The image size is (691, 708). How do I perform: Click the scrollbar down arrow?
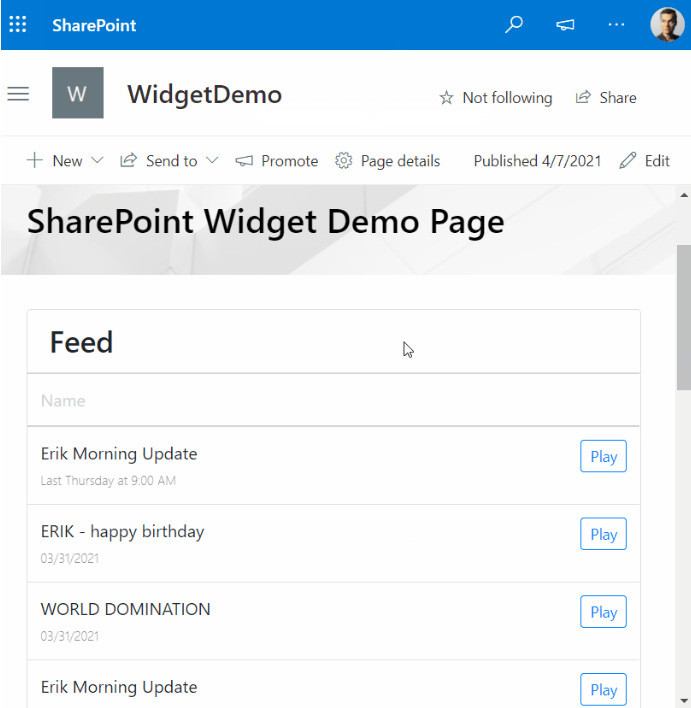[x=684, y=701]
